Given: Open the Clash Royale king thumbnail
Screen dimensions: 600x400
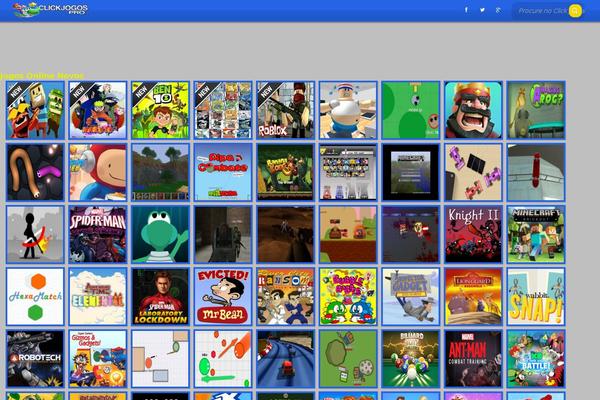Looking at the screenshot, I should [473, 110].
